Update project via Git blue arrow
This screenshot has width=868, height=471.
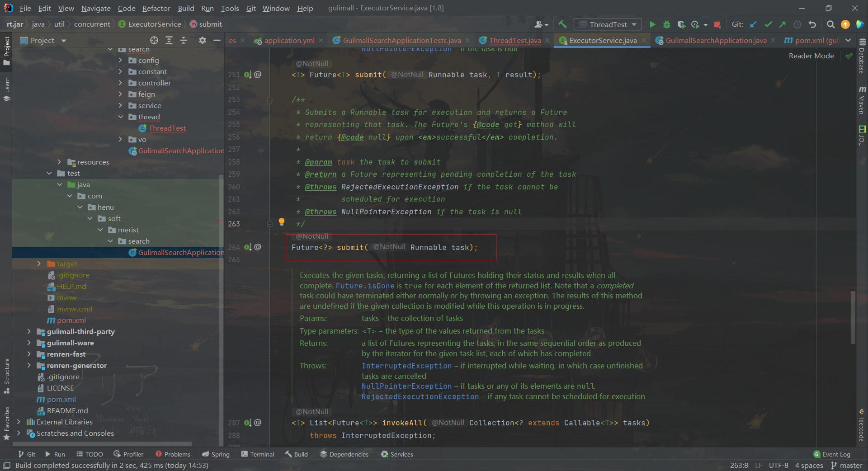753,24
